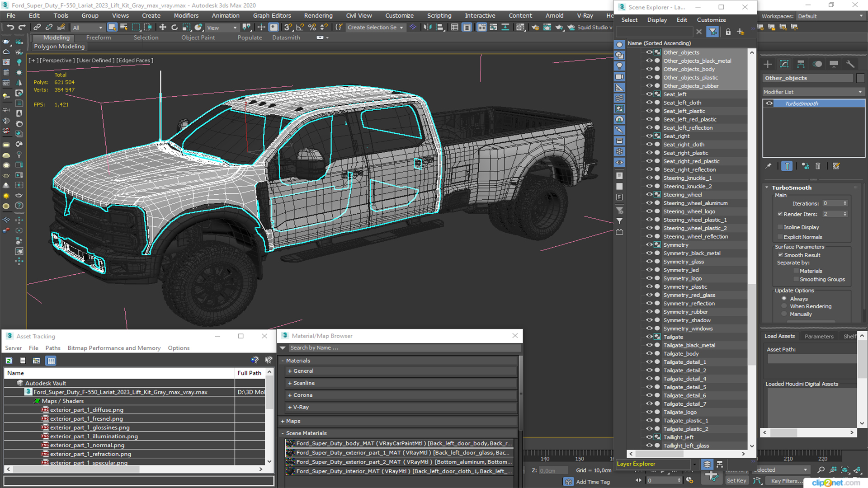The width and height of the screenshot is (868, 488).
Task: Toggle Show End Result icon
Action: [x=787, y=166]
